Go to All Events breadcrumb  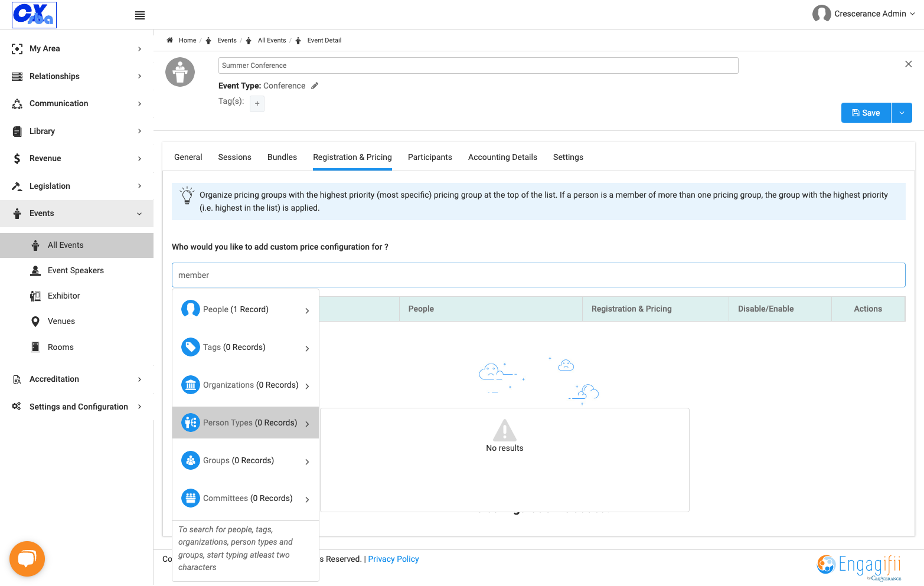click(272, 40)
